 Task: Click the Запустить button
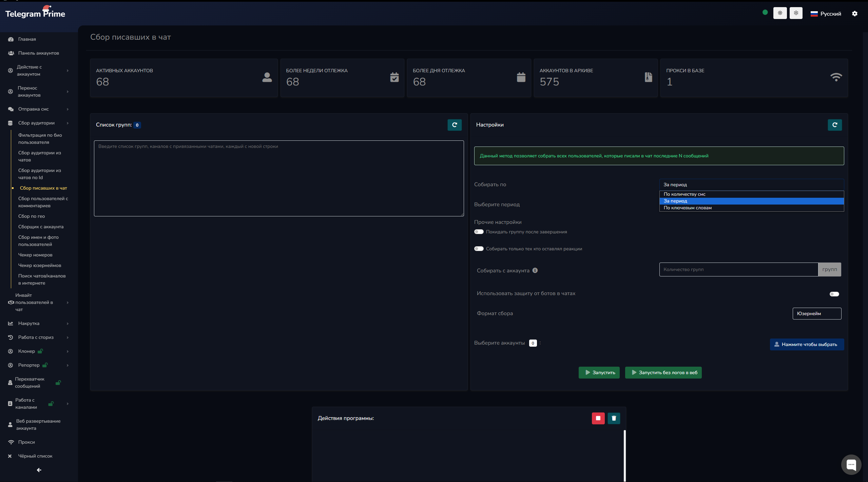(x=599, y=372)
